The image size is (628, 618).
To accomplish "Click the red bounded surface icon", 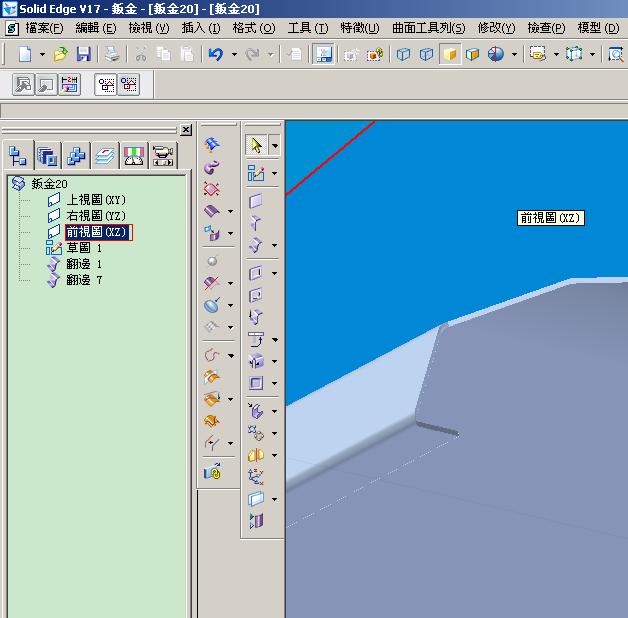I will [x=212, y=189].
